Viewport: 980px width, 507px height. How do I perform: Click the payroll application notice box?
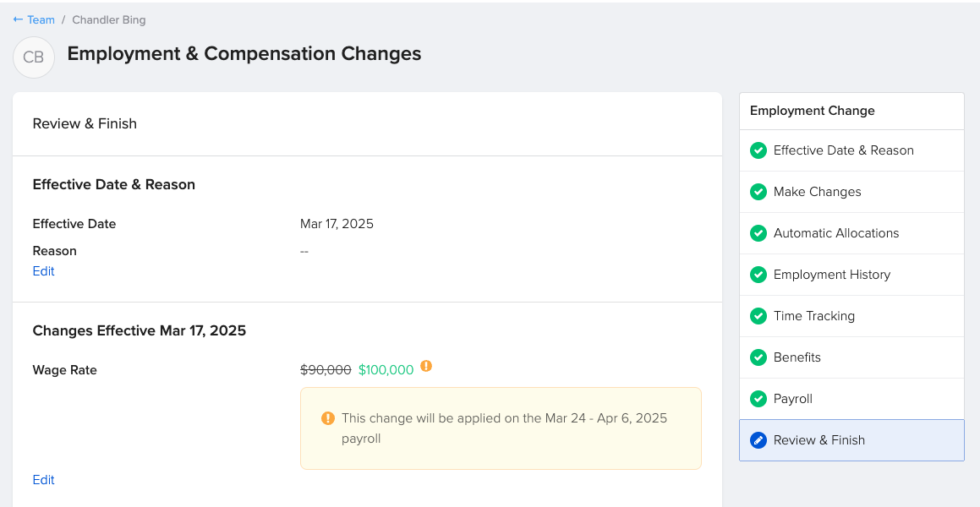coord(501,428)
